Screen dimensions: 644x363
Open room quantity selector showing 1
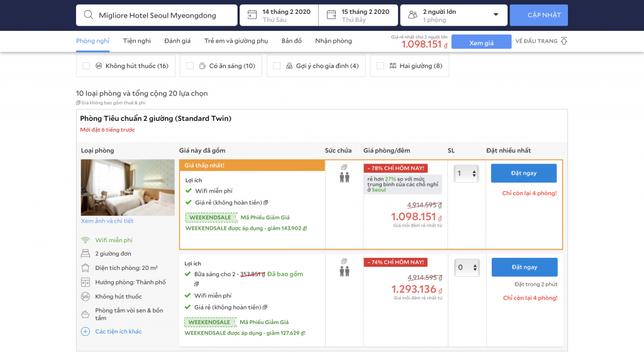click(467, 173)
